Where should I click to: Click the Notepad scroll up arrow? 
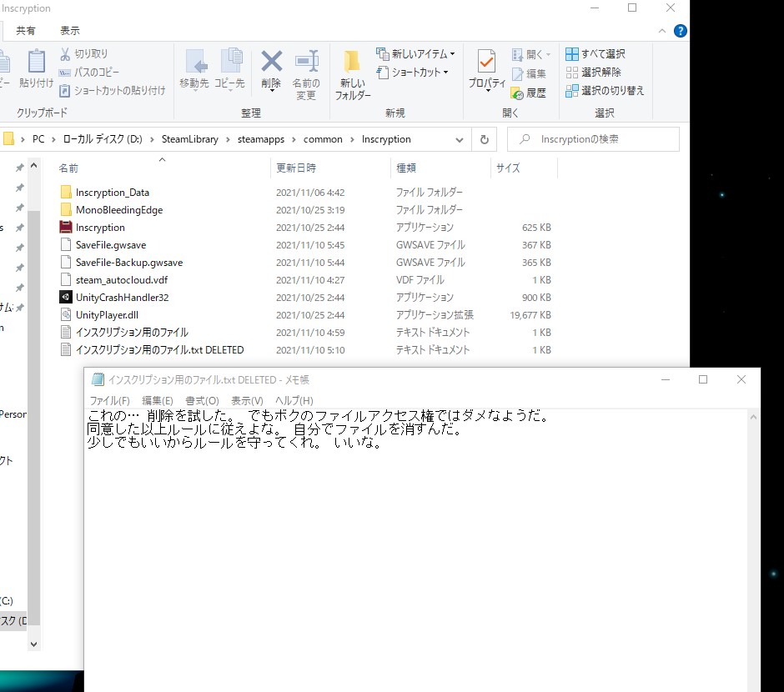[x=753, y=417]
